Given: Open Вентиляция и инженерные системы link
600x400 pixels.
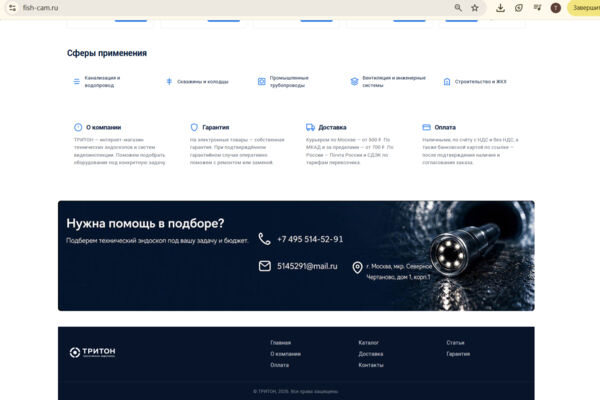Looking at the screenshot, I should (x=394, y=82).
